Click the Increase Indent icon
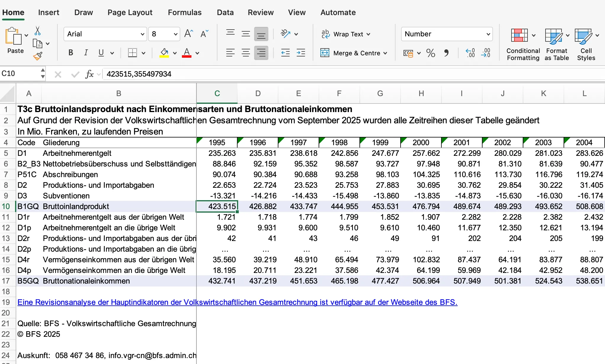 (x=301, y=53)
